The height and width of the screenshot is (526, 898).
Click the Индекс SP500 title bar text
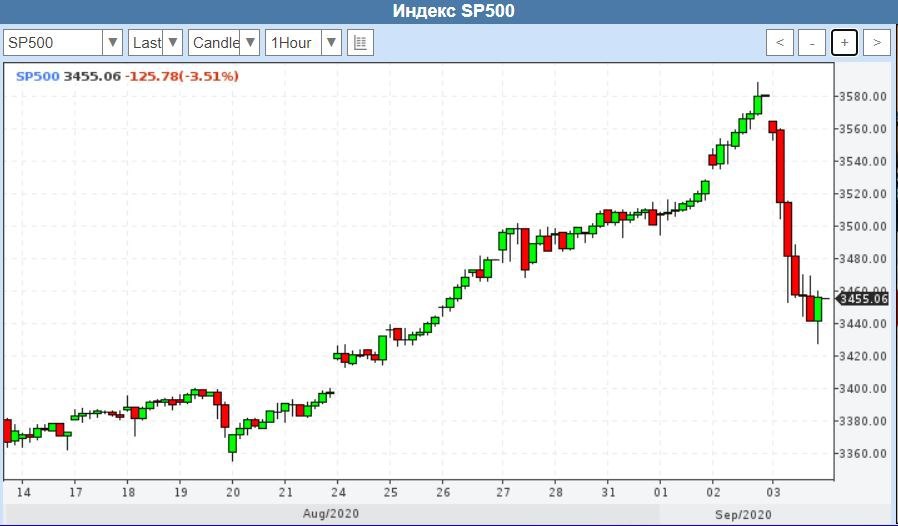[454, 11]
